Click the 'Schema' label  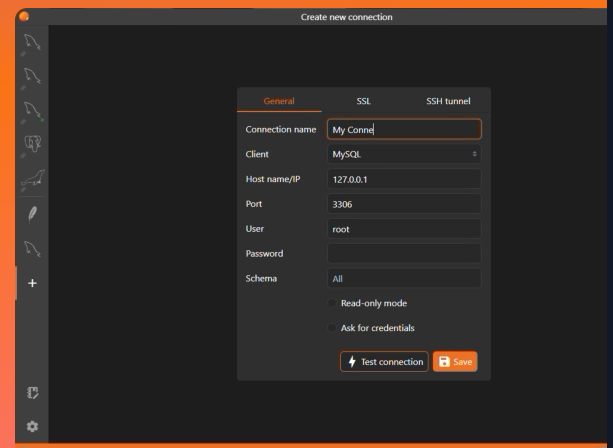(261, 278)
